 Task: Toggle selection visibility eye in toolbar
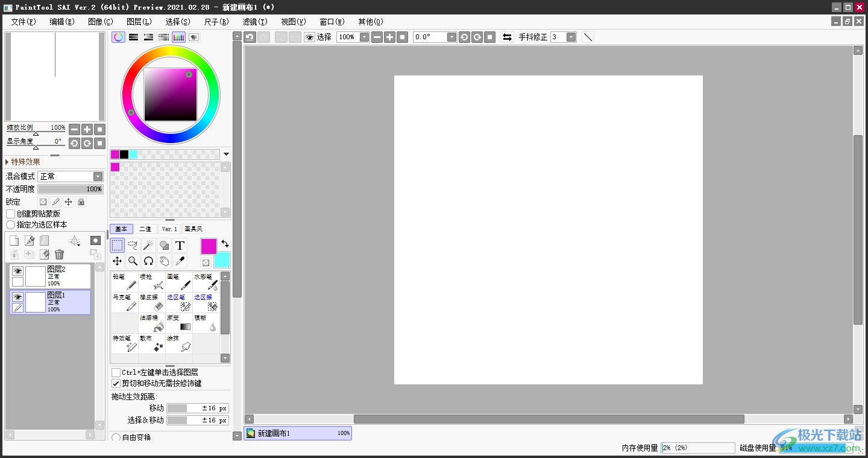pos(310,37)
